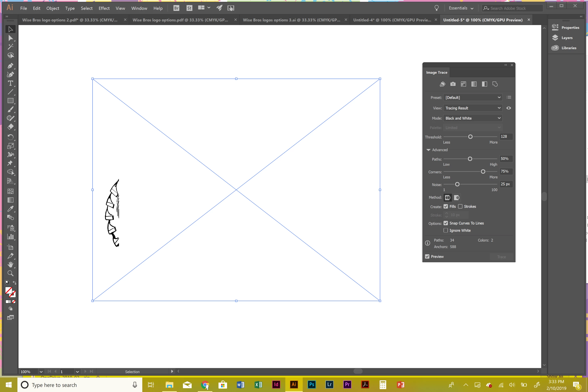The width and height of the screenshot is (588, 392).
Task: Collapse the Advanced section triangle
Action: [428, 150]
